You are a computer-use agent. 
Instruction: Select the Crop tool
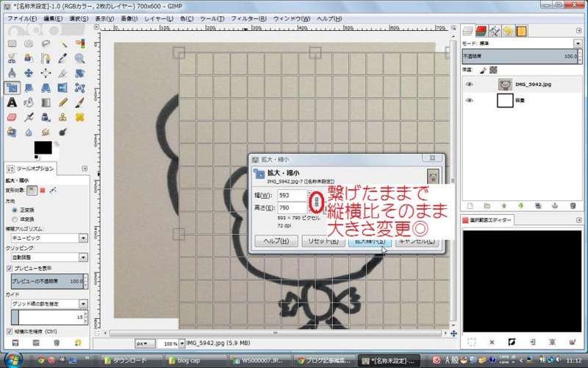(x=62, y=73)
